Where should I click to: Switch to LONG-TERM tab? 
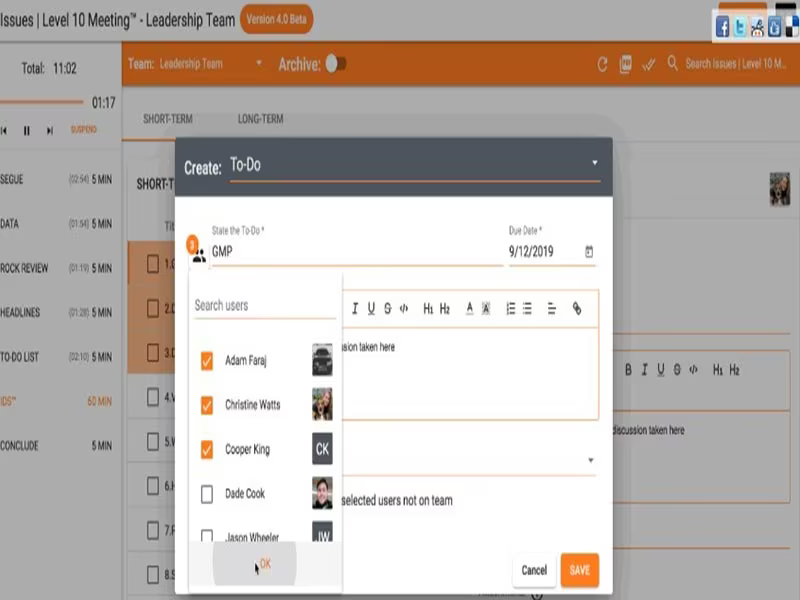click(x=260, y=119)
